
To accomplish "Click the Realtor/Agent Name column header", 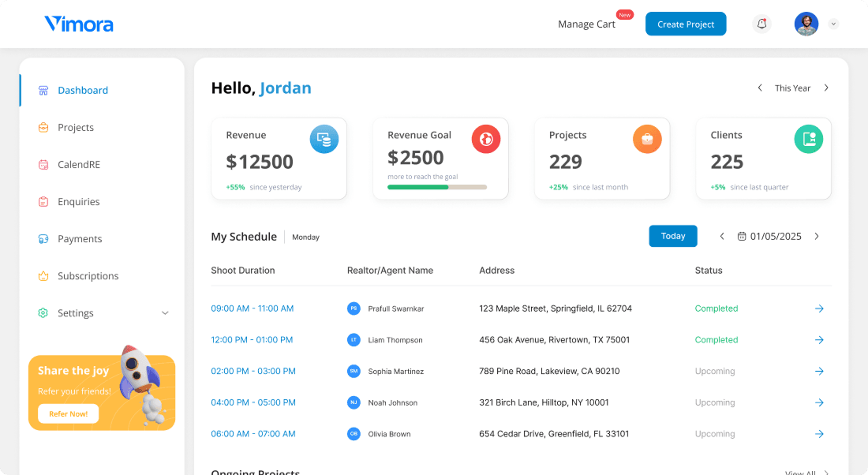I will [390, 270].
